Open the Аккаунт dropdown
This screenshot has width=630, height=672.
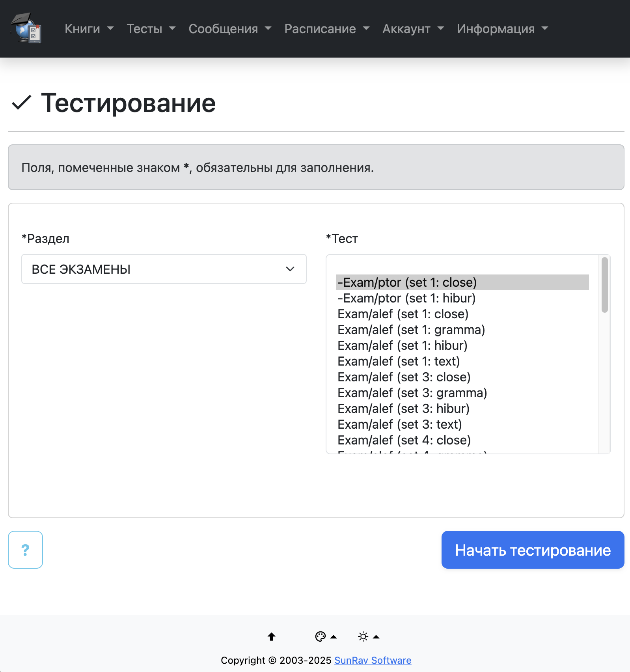(413, 29)
